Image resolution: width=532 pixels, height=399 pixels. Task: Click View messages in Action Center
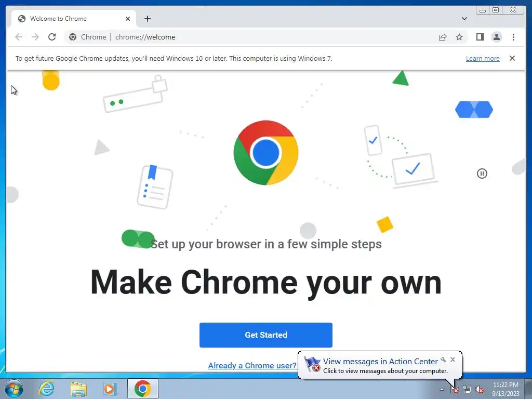(x=380, y=362)
